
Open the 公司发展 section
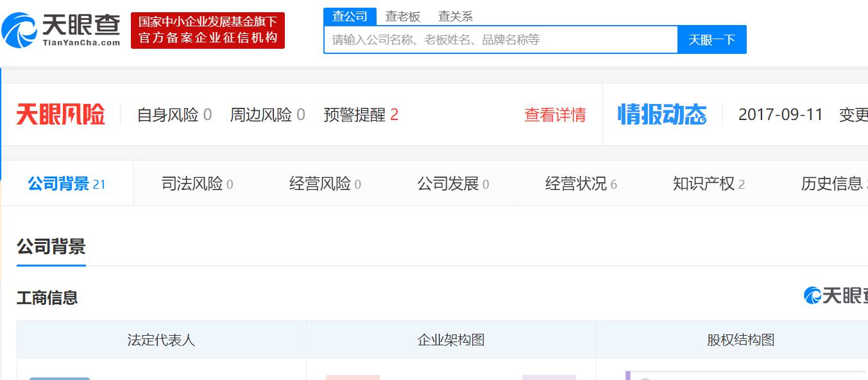click(449, 183)
